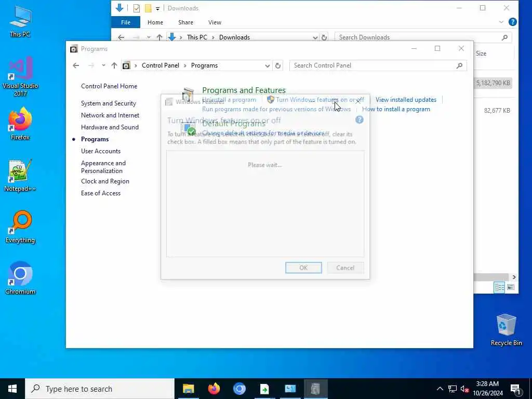Expand the ribbon in Downloads window
532x399 pixels.
[x=501, y=22]
